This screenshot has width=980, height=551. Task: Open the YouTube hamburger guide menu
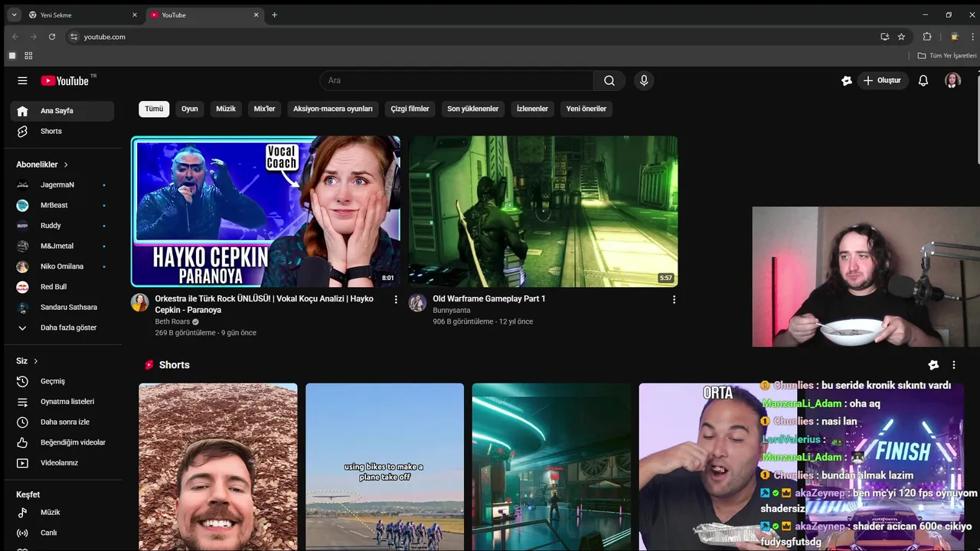coord(22,80)
